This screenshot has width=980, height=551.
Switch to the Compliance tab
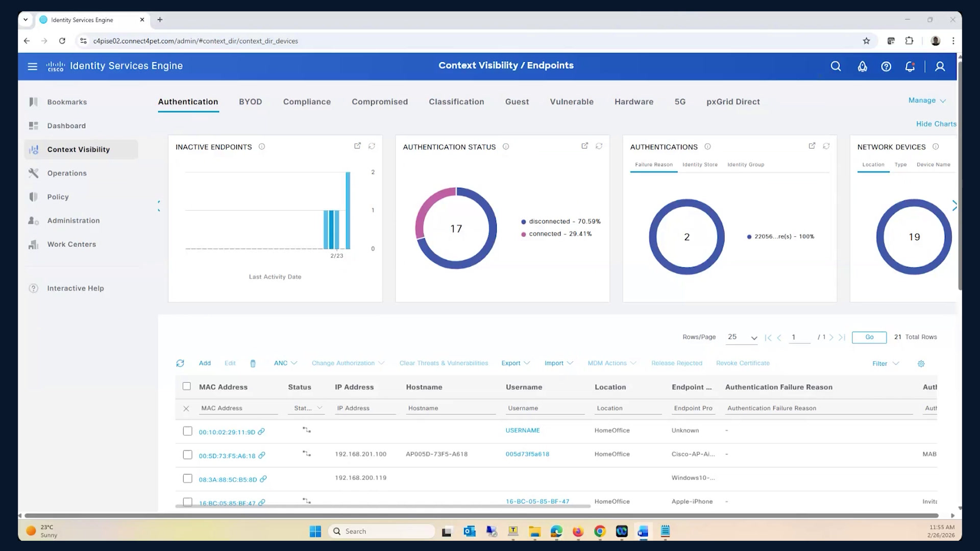tap(307, 102)
